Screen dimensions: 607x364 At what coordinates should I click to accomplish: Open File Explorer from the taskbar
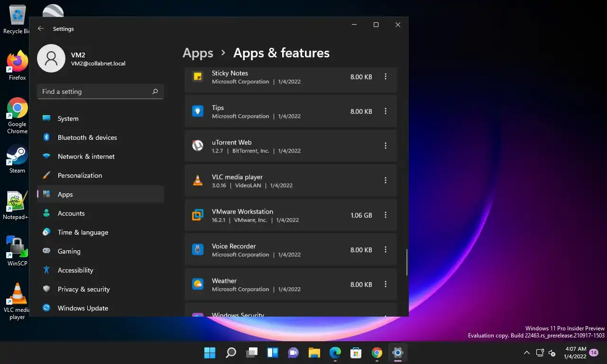pos(314,353)
